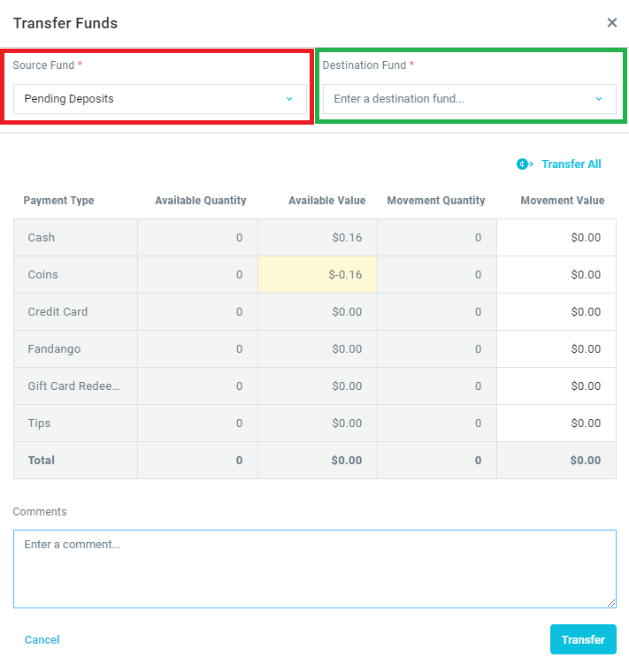Click the highlighted Coins available value
Viewport: 629px width, 672px height.
pos(318,275)
